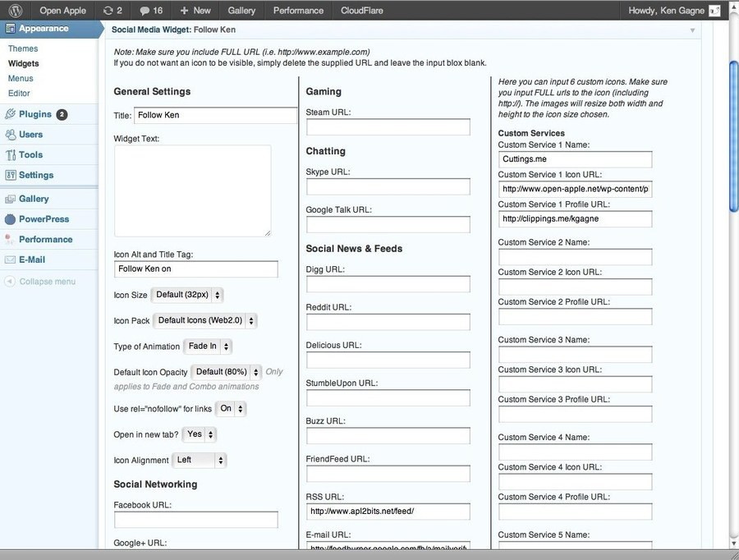Image resolution: width=739 pixels, height=560 pixels.
Task: Open the comments bubble icon showing 16
Action: point(145,11)
